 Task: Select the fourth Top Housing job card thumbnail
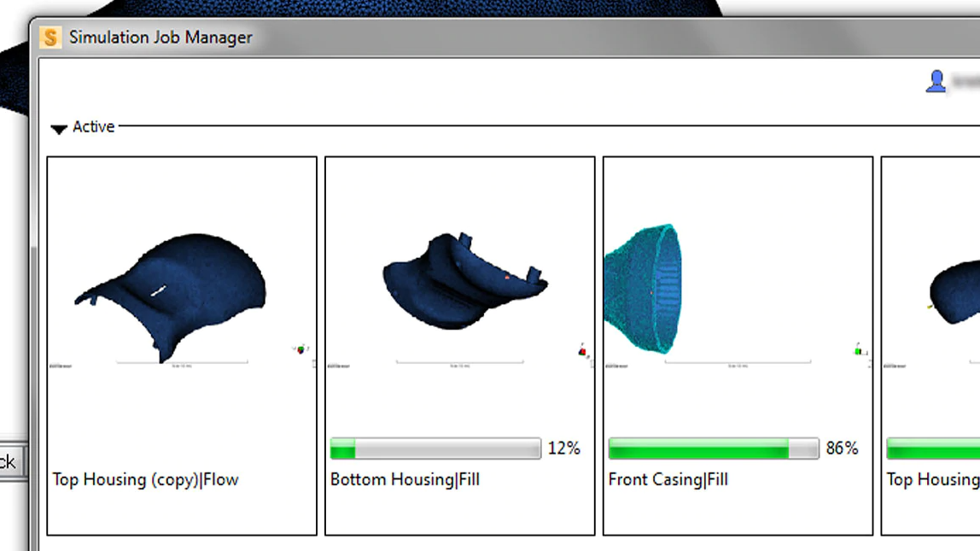coord(954,292)
